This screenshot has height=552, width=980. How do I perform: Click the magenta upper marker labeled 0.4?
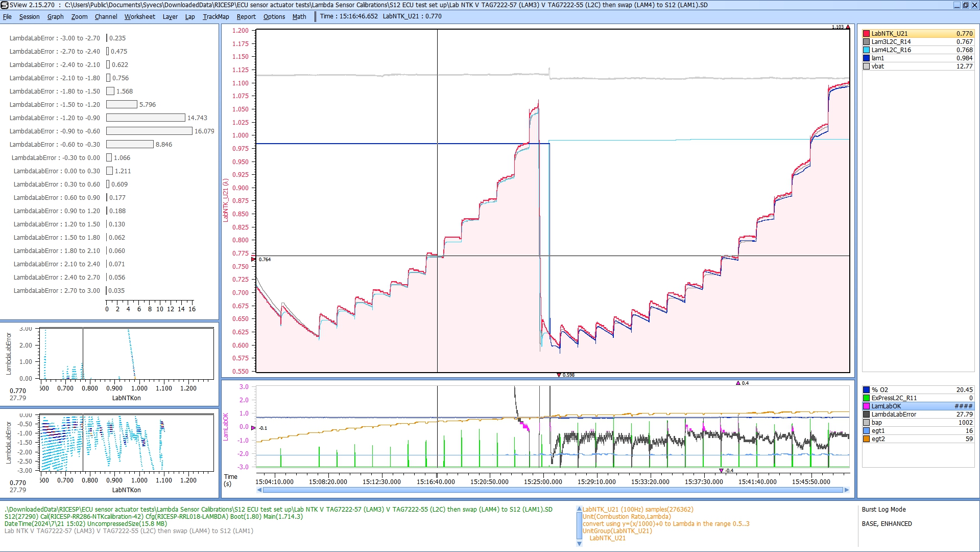click(x=738, y=383)
